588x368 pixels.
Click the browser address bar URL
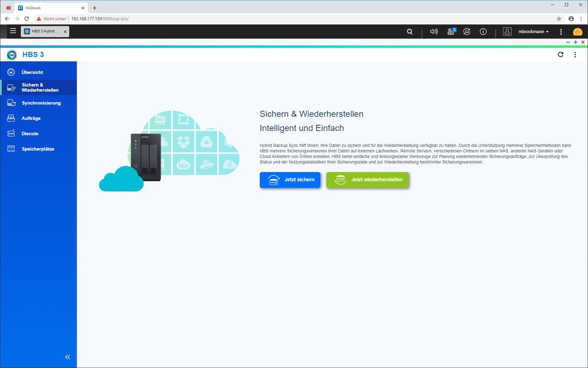[100, 19]
